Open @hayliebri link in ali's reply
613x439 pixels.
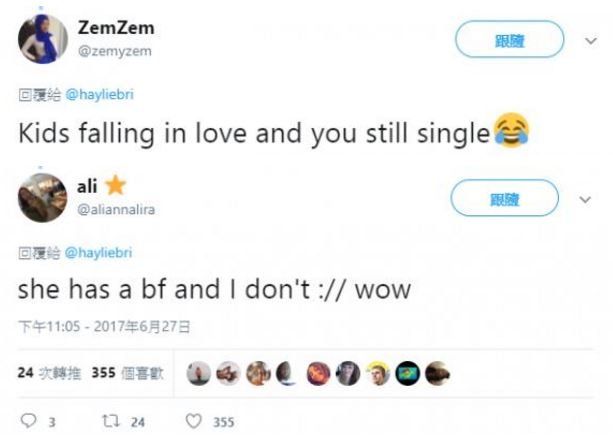pyautogui.click(x=98, y=253)
